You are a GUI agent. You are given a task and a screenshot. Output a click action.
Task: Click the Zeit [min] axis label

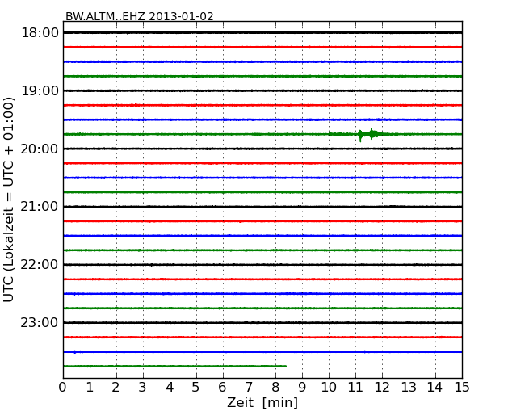(262, 402)
